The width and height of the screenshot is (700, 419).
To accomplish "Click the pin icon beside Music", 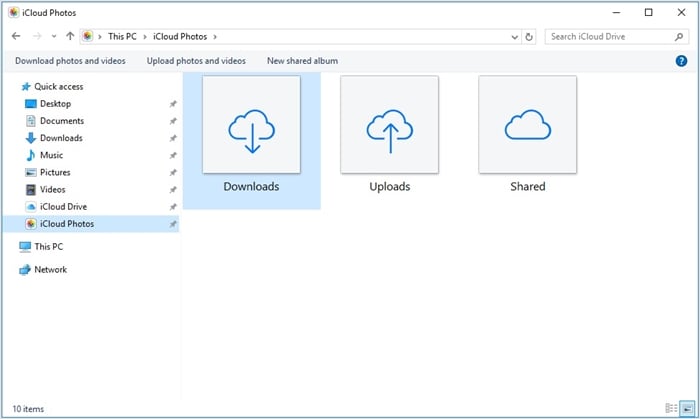I will (173, 155).
